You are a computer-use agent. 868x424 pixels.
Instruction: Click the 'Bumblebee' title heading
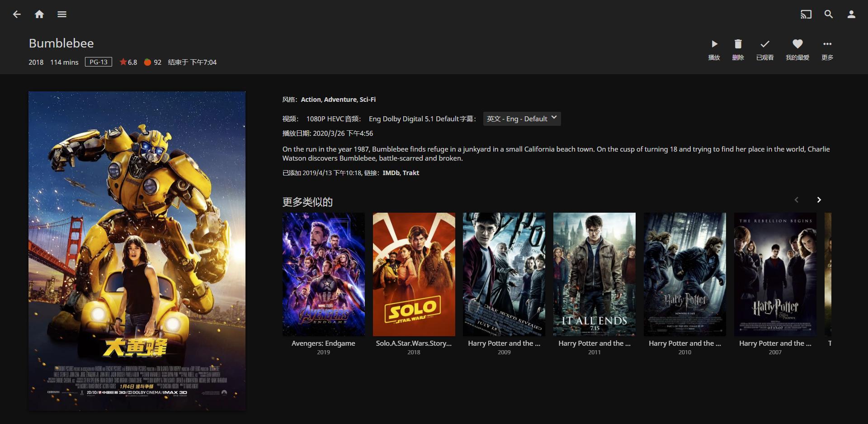click(x=61, y=43)
